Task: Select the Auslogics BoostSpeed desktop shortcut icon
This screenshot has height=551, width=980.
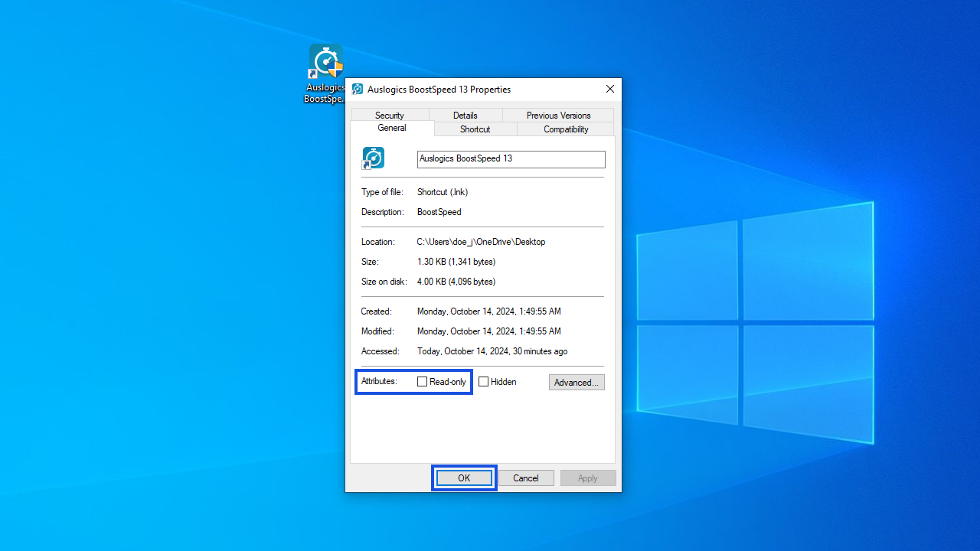Action: pyautogui.click(x=325, y=73)
